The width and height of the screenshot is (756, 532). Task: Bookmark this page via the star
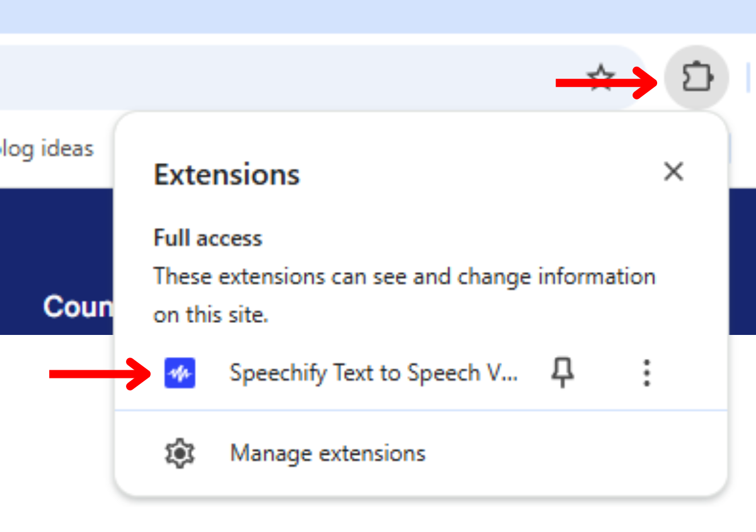coord(600,77)
